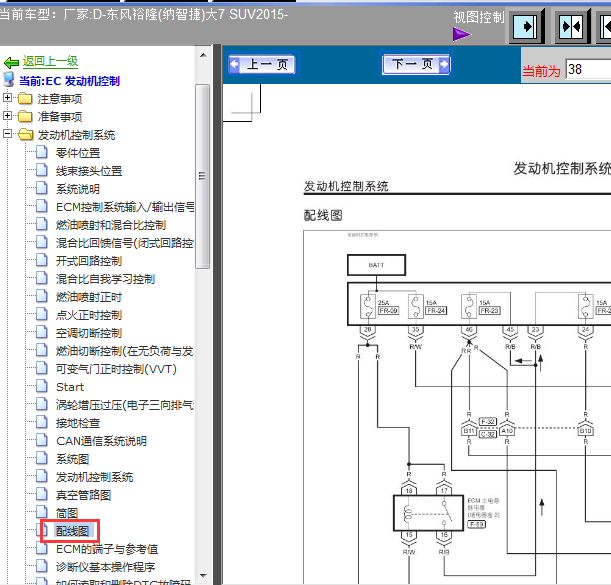
Task: Open the Start document
Action: pyautogui.click(x=70, y=387)
